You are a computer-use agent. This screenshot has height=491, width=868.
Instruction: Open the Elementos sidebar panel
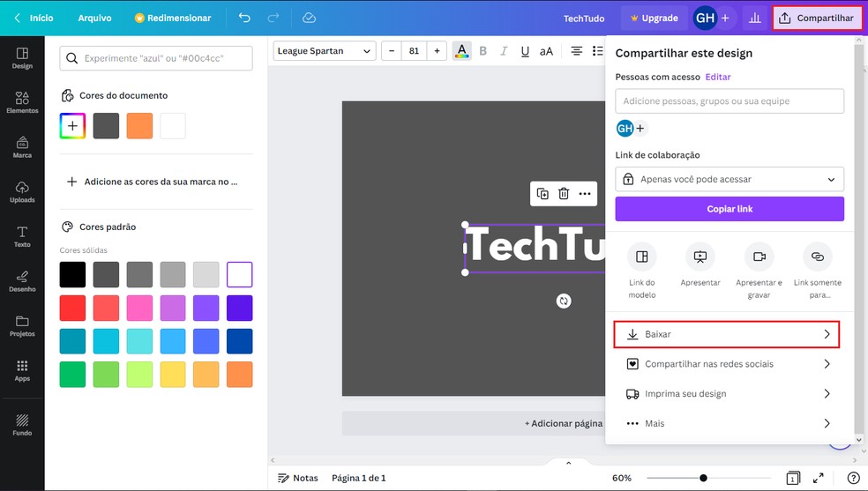[22, 102]
